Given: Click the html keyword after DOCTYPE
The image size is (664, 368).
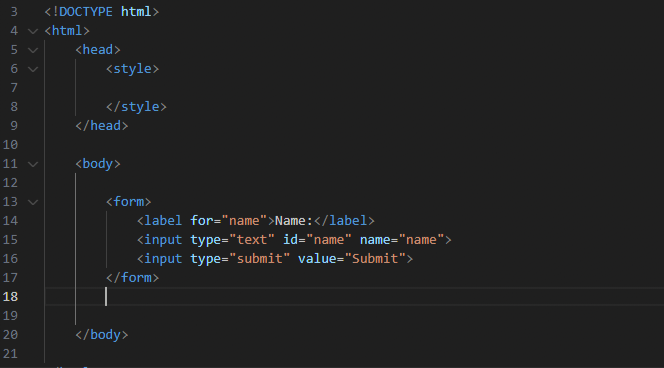Looking at the screenshot, I should [x=136, y=12].
